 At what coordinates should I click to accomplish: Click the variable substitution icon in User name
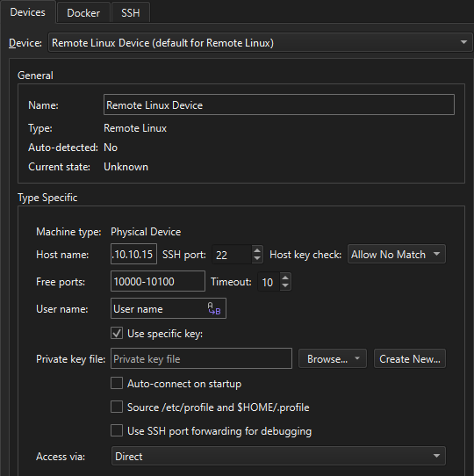pos(214,309)
